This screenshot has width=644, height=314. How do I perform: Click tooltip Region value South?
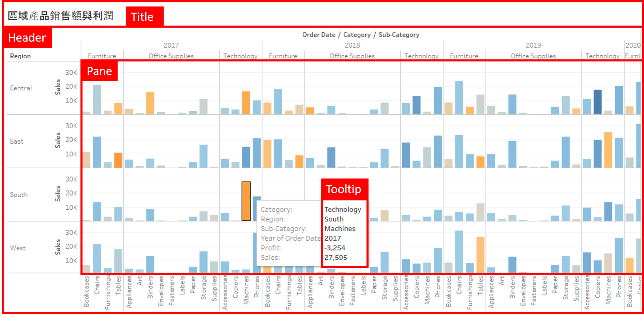(x=334, y=219)
